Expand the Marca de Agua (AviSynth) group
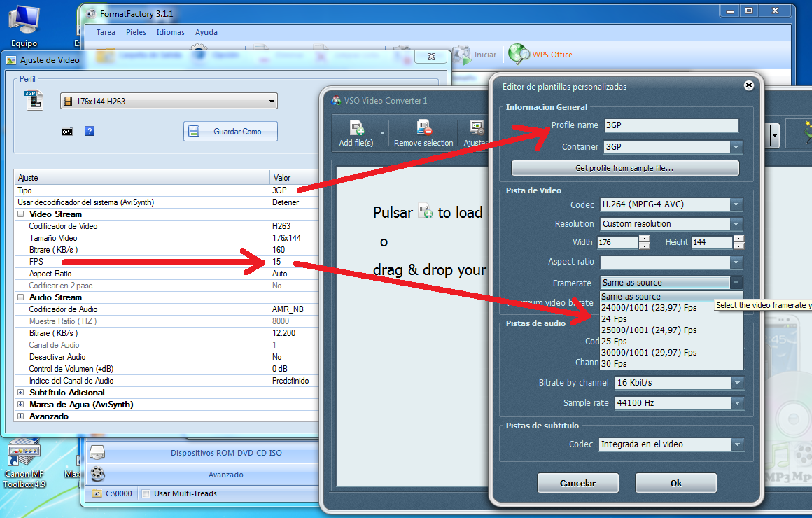The height and width of the screenshot is (518, 812). point(21,405)
